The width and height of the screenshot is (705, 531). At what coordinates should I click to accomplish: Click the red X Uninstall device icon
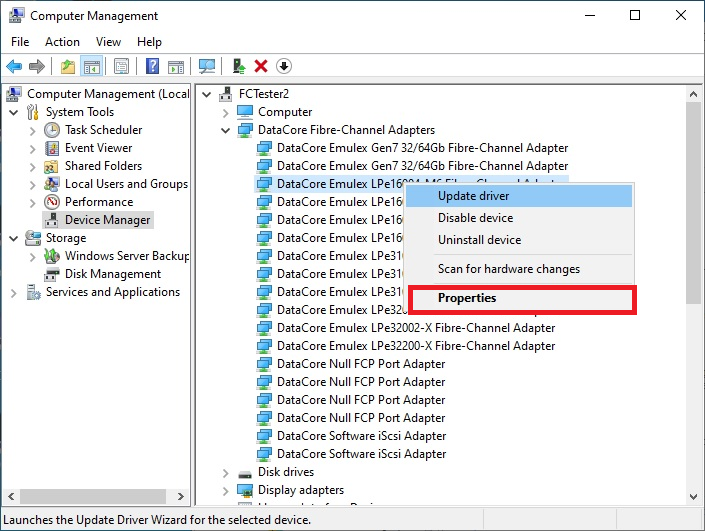tap(261, 66)
